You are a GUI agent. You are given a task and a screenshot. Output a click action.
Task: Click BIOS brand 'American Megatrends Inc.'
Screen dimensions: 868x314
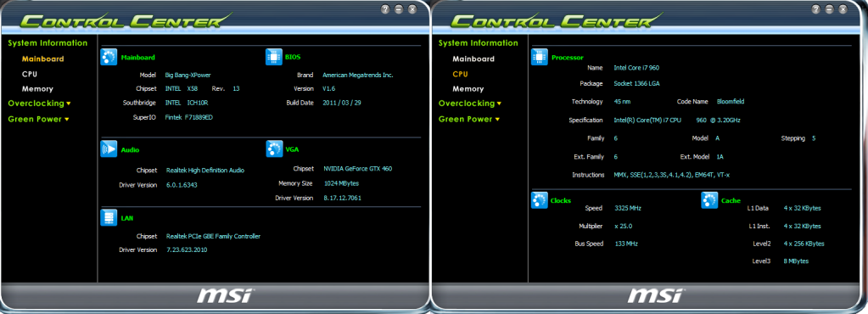[x=357, y=75]
